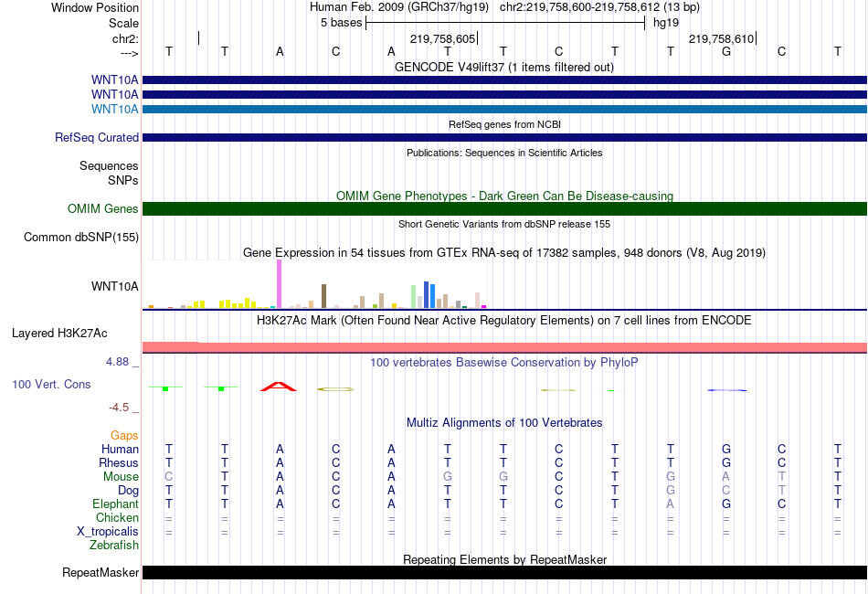The image size is (868, 594).
Task: Click the SNPs publications label
Action: tap(123, 180)
